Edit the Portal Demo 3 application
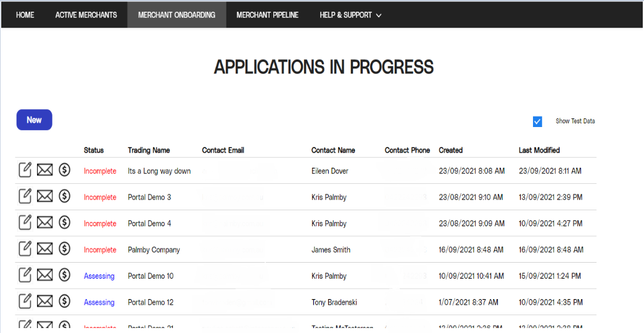 [x=25, y=197]
